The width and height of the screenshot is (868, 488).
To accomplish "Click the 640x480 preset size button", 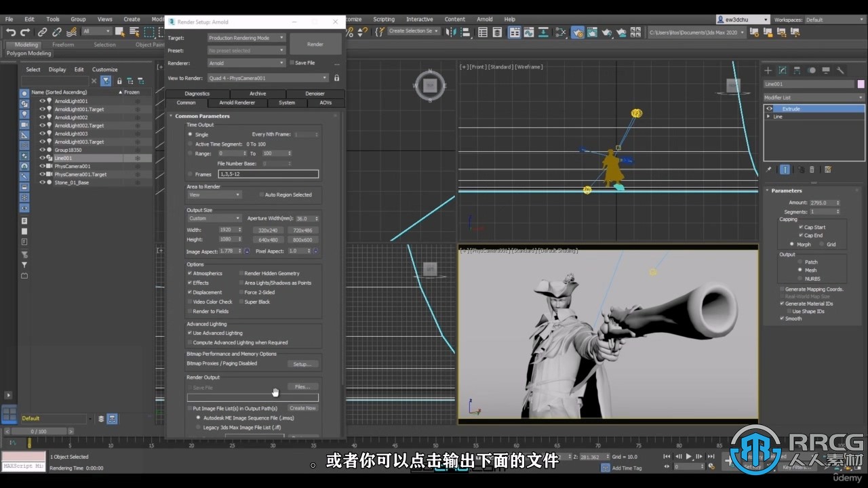I will pos(268,240).
